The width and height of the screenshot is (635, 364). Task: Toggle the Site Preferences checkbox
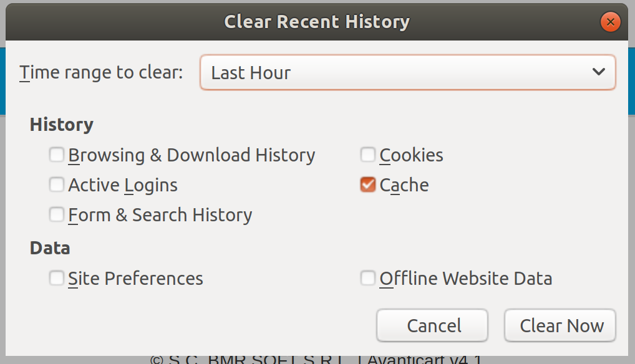pyautogui.click(x=57, y=278)
